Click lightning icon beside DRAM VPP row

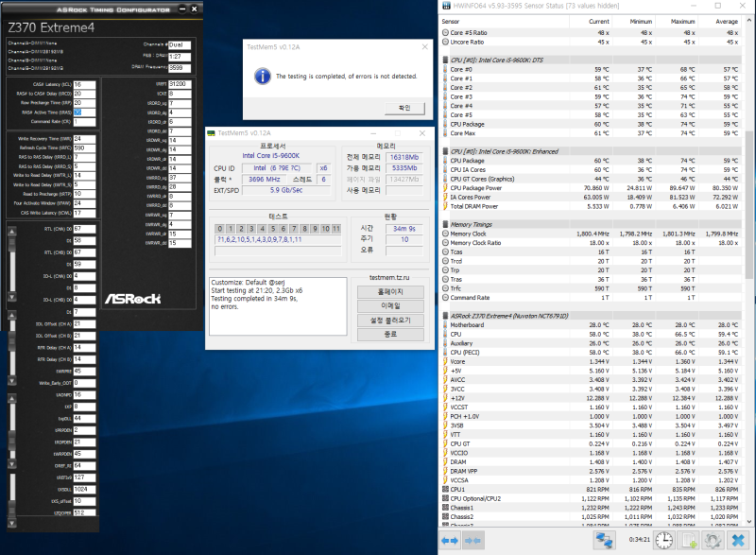tap(445, 471)
